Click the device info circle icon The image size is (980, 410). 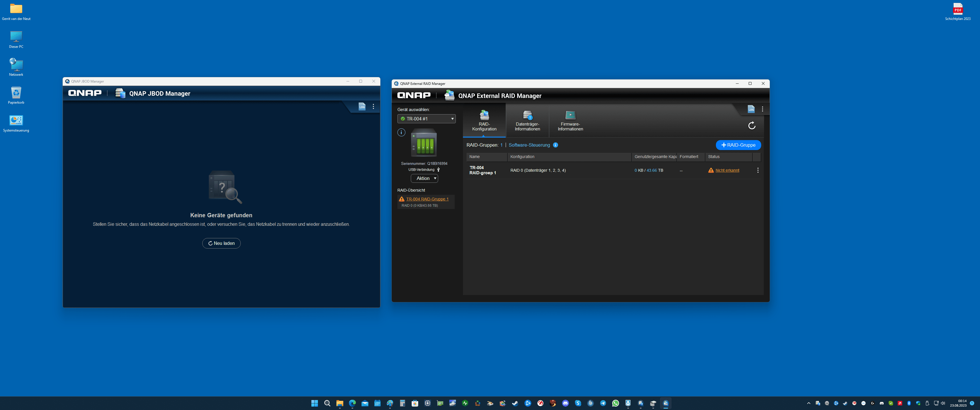(x=401, y=133)
